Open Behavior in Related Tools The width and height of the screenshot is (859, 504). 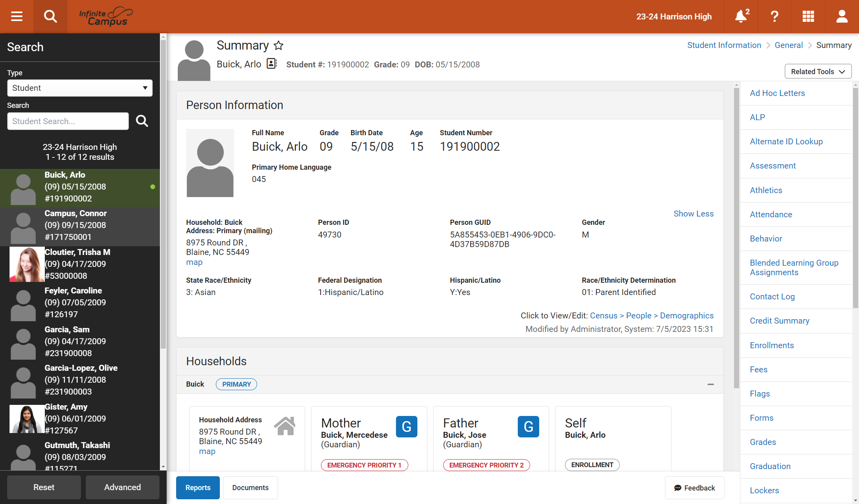[x=766, y=239]
